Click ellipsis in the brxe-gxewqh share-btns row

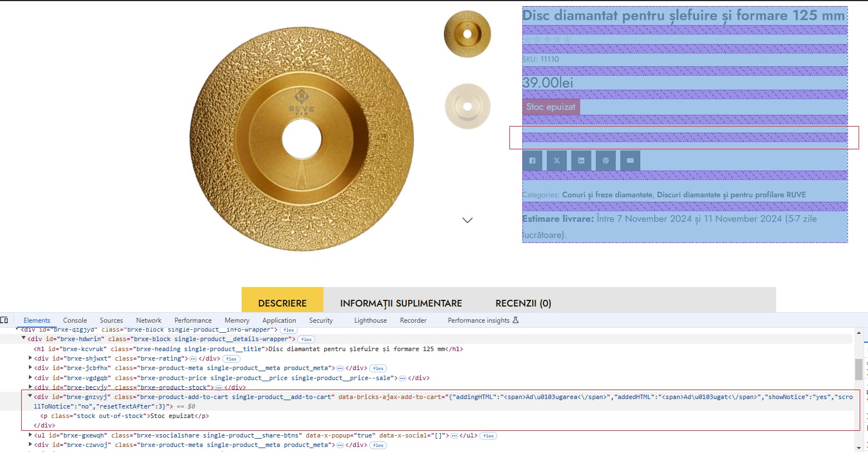(454, 435)
